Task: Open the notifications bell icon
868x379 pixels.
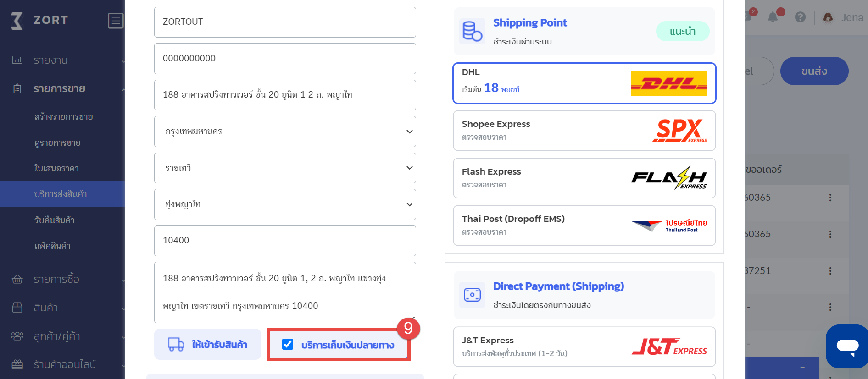Action: (x=773, y=17)
